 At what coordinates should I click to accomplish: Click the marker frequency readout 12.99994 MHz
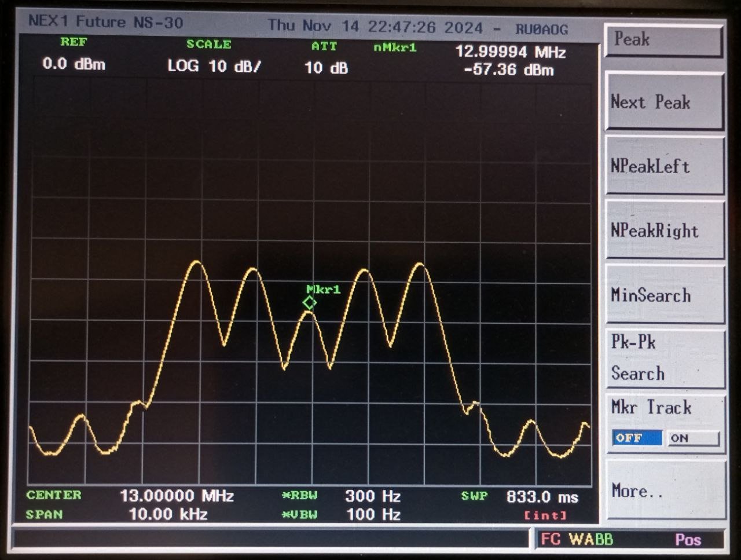510,52
